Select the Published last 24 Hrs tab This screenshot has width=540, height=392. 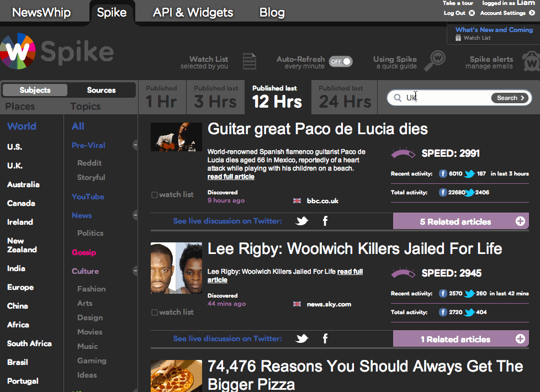344,97
